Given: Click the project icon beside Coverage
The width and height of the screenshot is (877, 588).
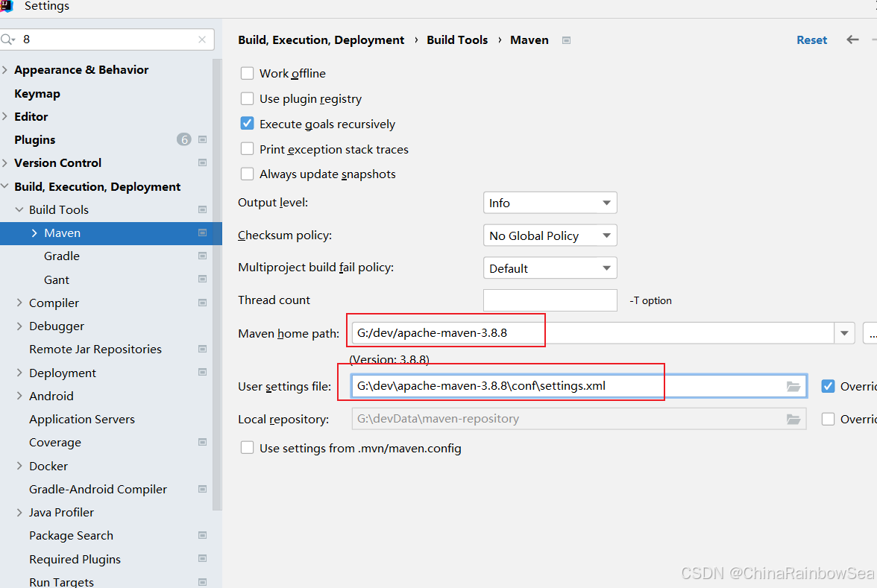Looking at the screenshot, I should tap(203, 442).
